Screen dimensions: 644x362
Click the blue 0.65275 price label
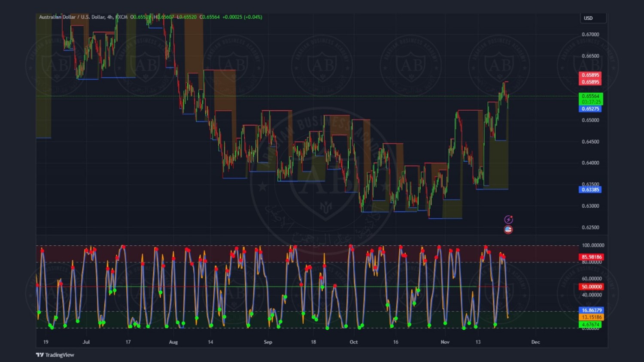tap(590, 109)
